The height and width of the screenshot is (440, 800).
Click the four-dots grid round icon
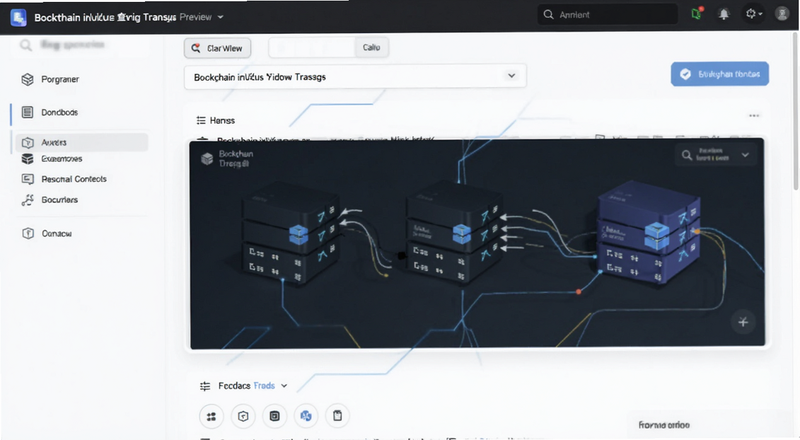(x=211, y=417)
